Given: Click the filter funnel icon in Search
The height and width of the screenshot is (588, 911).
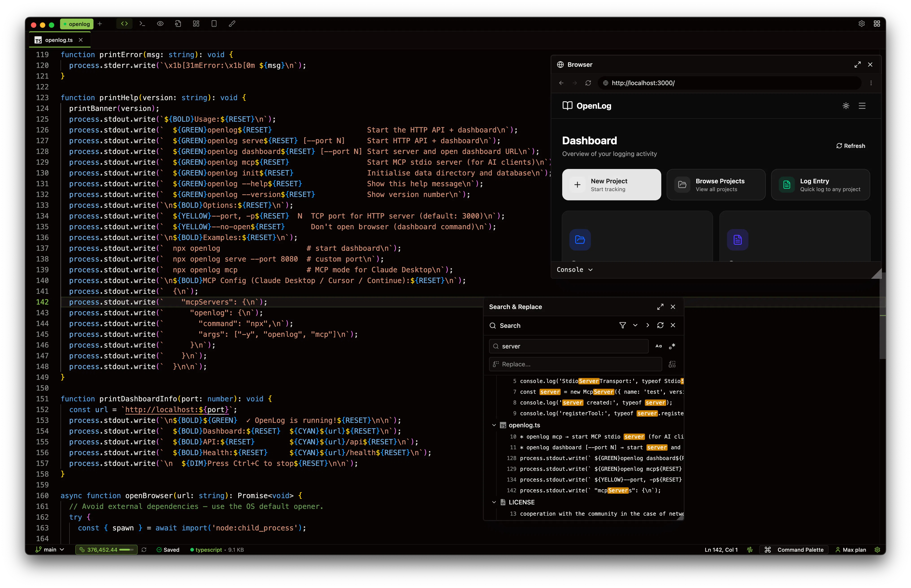Looking at the screenshot, I should point(622,325).
